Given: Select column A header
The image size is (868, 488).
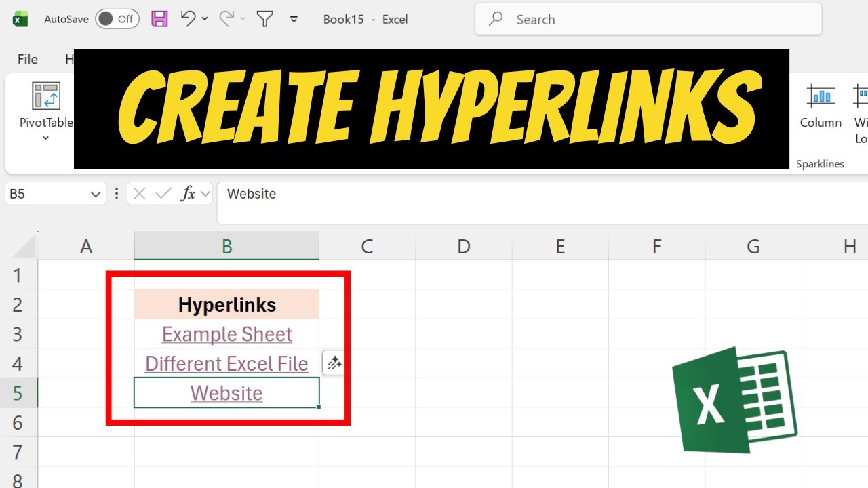Looking at the screenshot, I should [86, 246].
